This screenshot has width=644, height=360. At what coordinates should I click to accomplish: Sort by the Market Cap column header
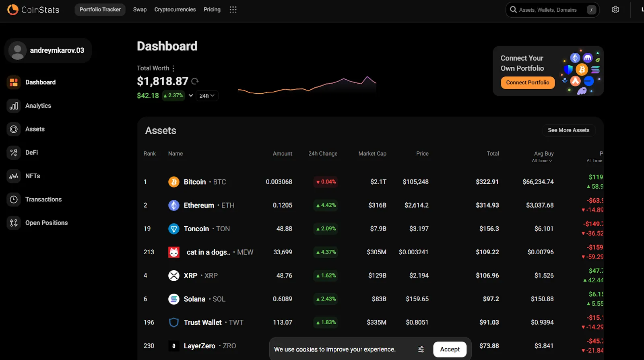point(372,154)
